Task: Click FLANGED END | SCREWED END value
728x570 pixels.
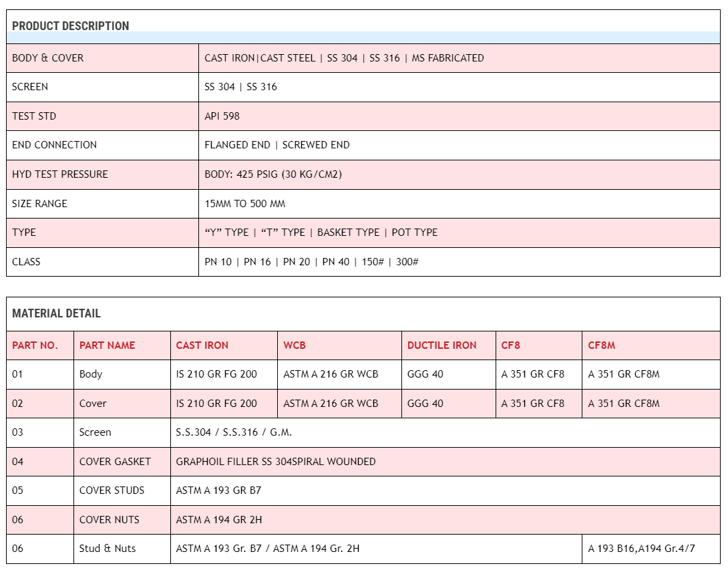Action: point(277,145)
